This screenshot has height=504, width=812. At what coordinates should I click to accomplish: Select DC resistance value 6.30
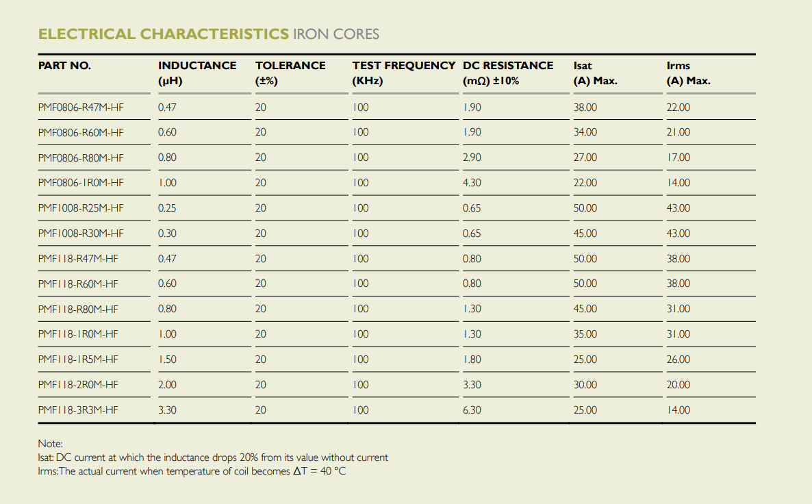pyautogui.click(x=472, y=410)
